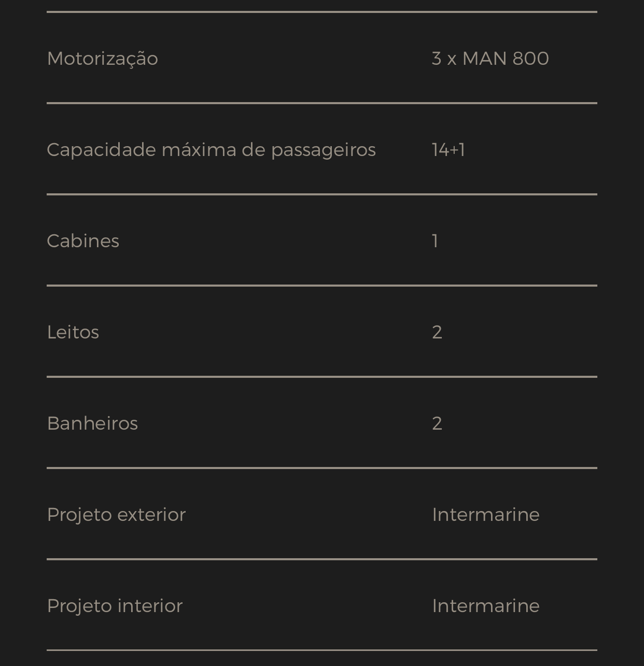This screenshot has width=644, height=666.
Task: Click the divider between Banheiros and Projeto exterior
Action: point(321,468)
